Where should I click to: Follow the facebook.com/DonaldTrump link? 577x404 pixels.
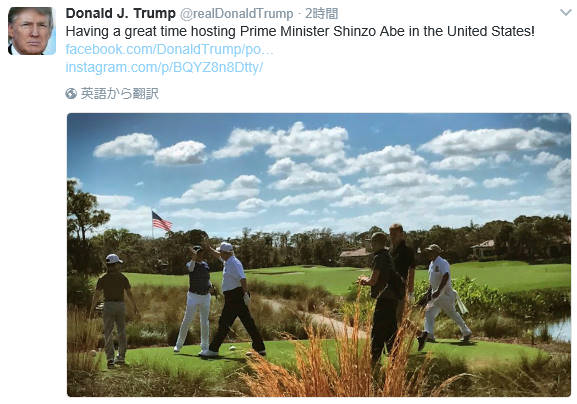coord(169,49)
